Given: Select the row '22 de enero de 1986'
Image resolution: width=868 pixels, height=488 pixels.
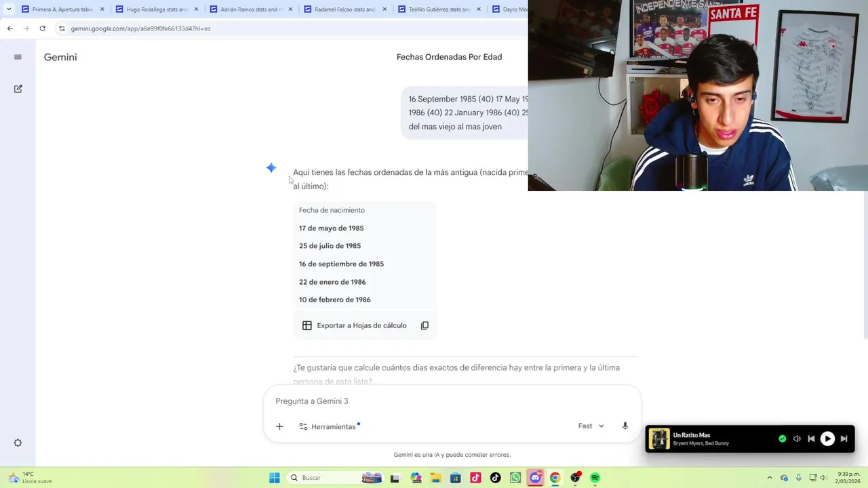Looking at the screenshot, I should point(365,282).
